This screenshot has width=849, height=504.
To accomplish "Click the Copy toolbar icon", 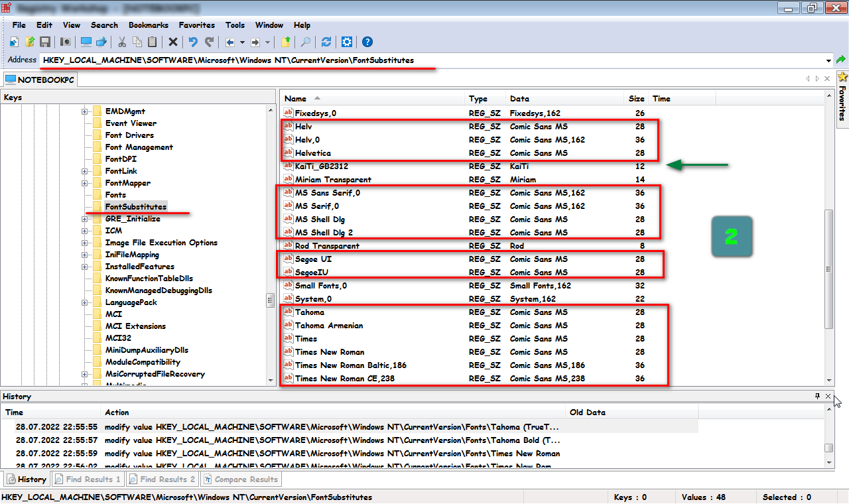I will pyautogui.click(x=137, y=42).
